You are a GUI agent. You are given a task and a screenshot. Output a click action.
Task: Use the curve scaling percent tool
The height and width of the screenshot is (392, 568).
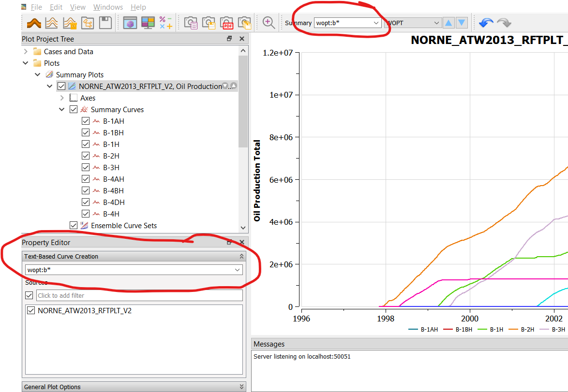point(165,22)
